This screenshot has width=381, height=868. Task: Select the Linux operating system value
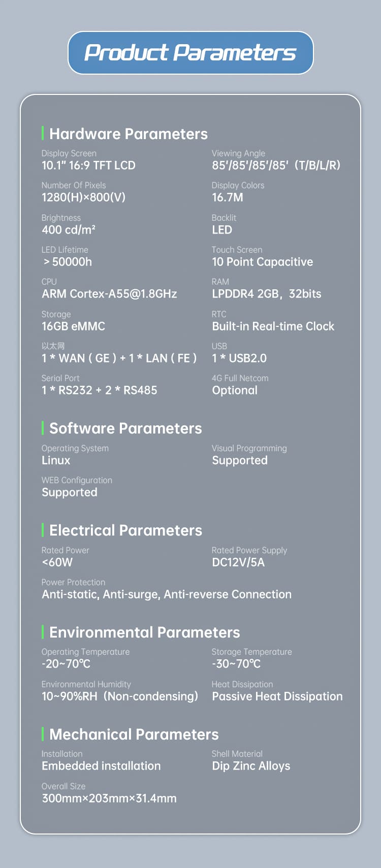(x=56, y=460)
